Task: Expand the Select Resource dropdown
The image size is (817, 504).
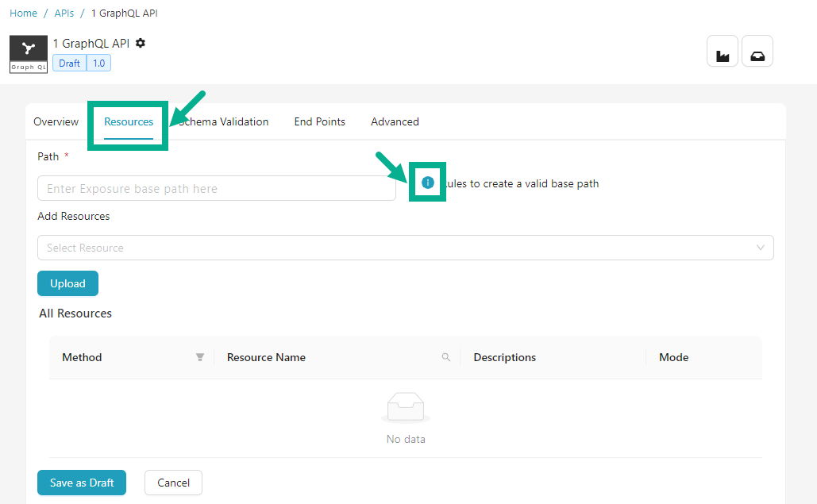Action: pyautogui.click(x=405, y=248)
